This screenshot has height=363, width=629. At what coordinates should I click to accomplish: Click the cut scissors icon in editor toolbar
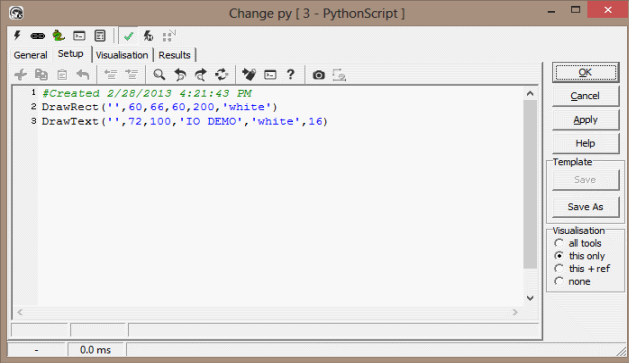(20, 75)
